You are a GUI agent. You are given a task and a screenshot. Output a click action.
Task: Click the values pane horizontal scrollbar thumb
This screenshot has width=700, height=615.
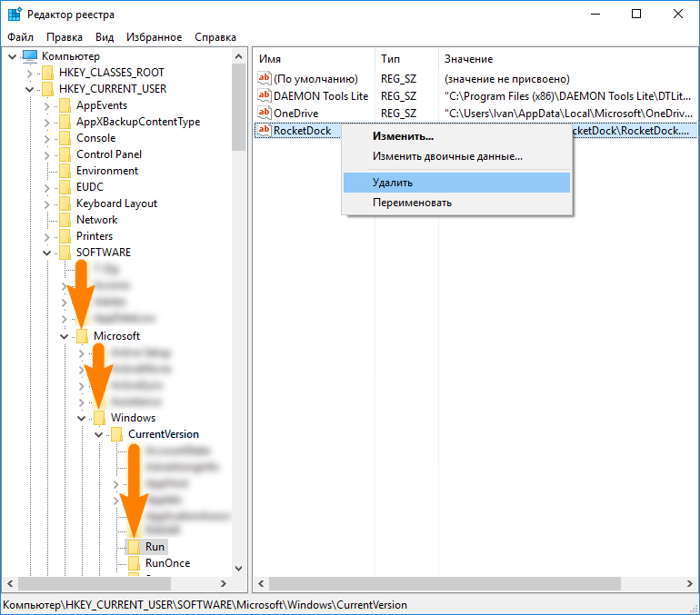[x=445, y=583]
